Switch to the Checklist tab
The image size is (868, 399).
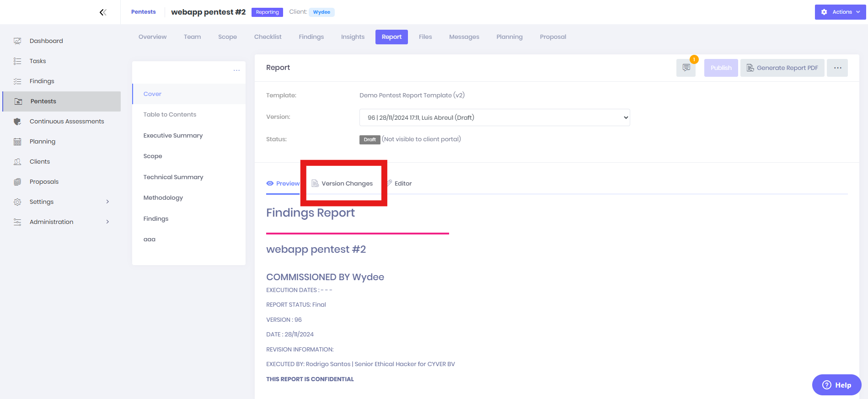[268, 37]
